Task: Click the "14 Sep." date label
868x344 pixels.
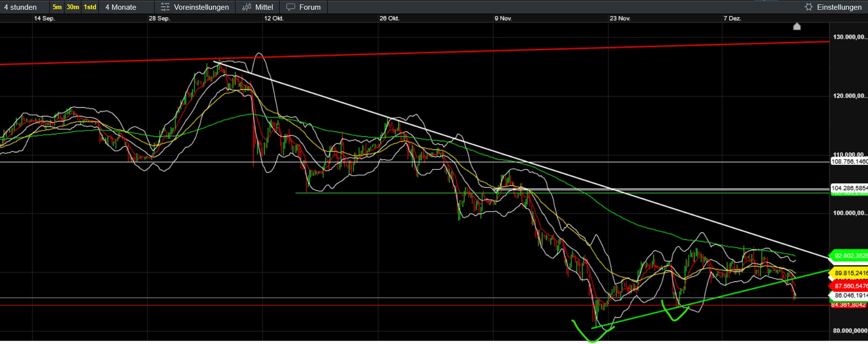Action: (x=45, y=18)
